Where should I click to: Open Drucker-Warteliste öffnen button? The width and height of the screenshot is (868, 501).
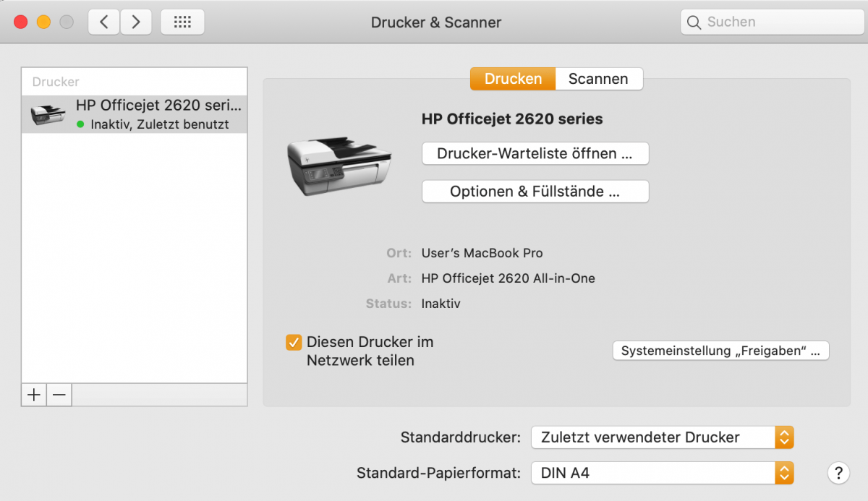[535, 153]
